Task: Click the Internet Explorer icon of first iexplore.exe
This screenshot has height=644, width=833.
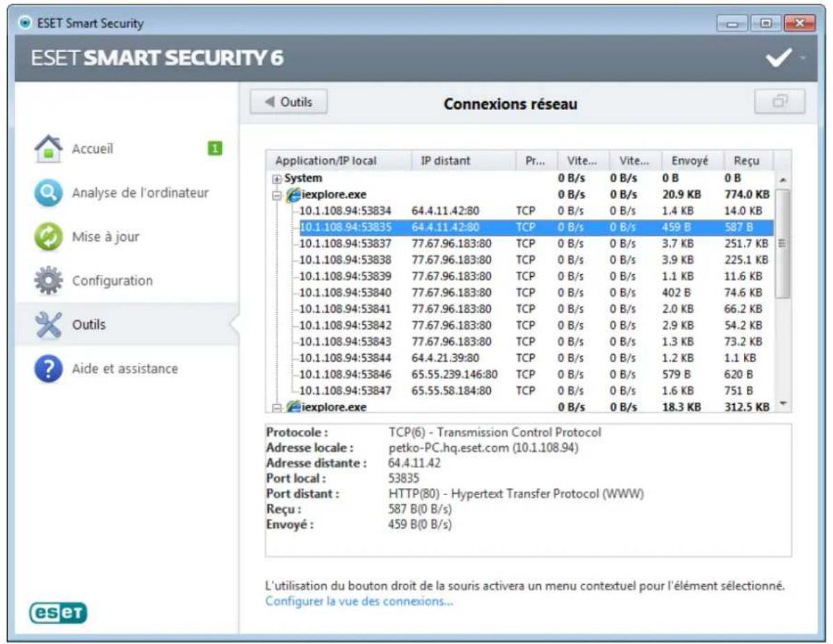Action: pos(294,195)
